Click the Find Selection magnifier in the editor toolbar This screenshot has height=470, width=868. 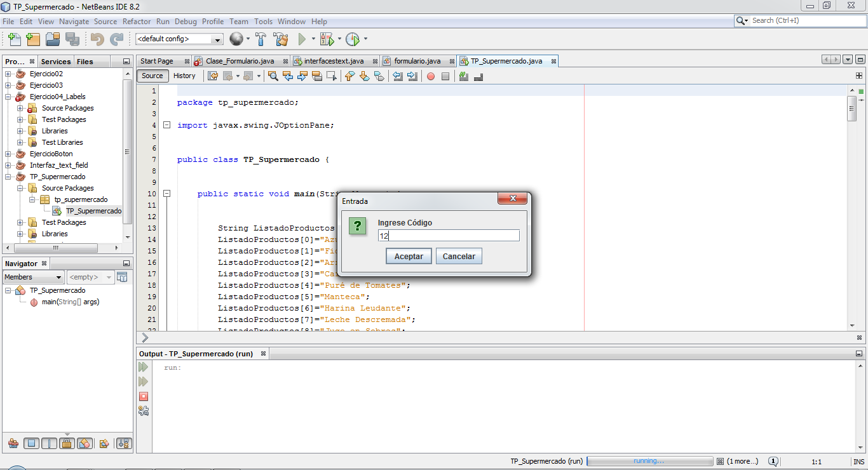tap(273, 76)
